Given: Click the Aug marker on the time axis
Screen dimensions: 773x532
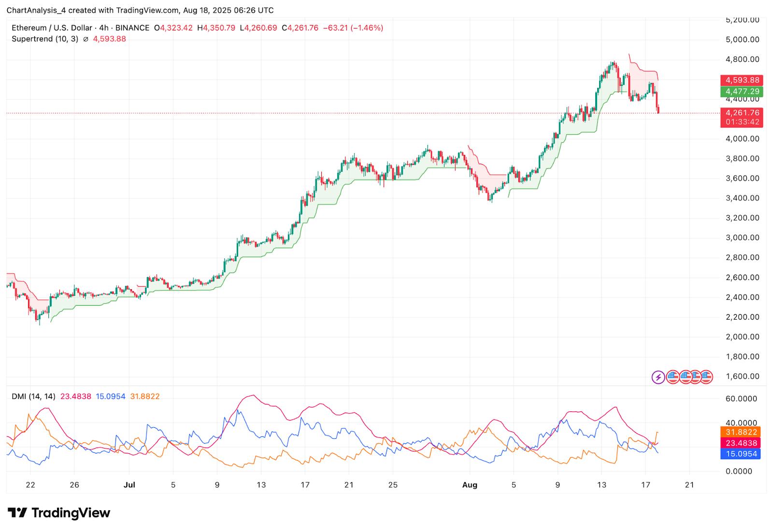Looking at the screenshot, I should coord(470,485).
